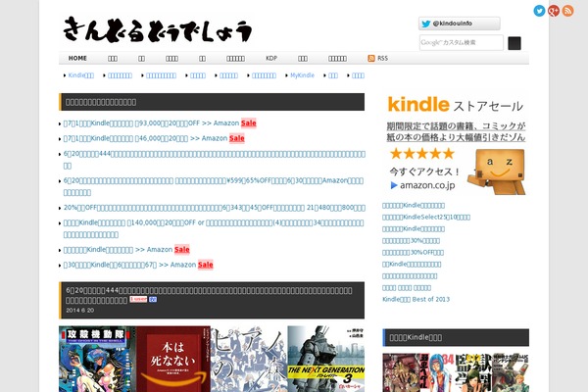Open the 93,000 20% OFF Amazon link
588x392 pixels.
tap(151, 123)
